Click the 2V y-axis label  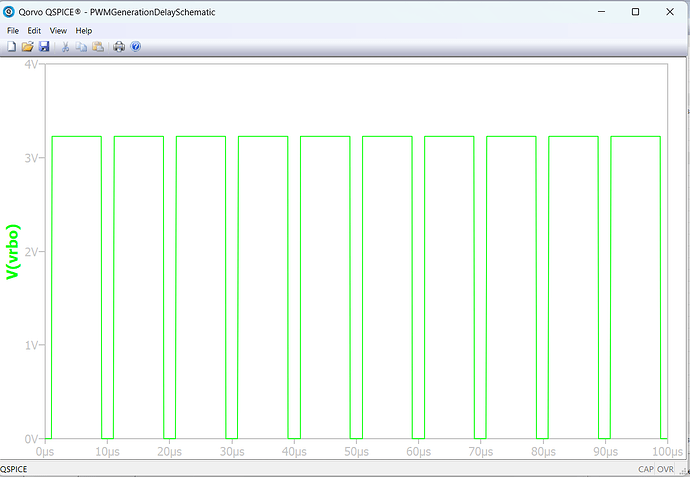(x=32, y=252)
